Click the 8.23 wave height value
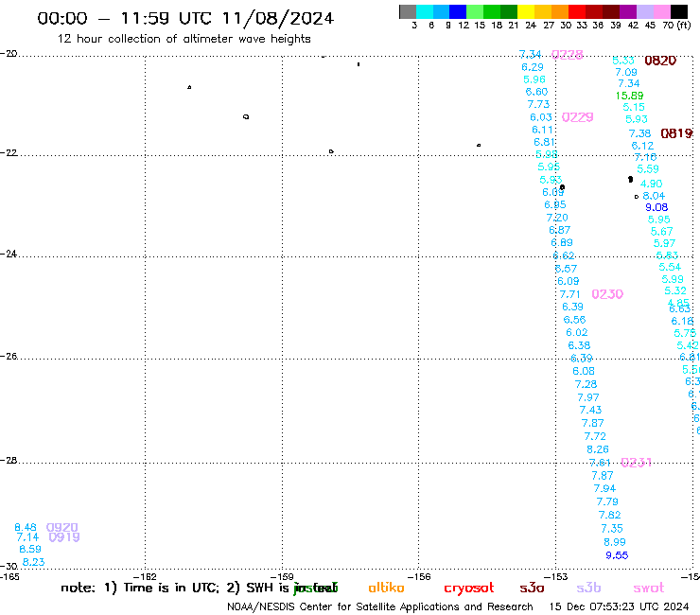Screen dimensions: 700x615 click(x=33, y=562)
